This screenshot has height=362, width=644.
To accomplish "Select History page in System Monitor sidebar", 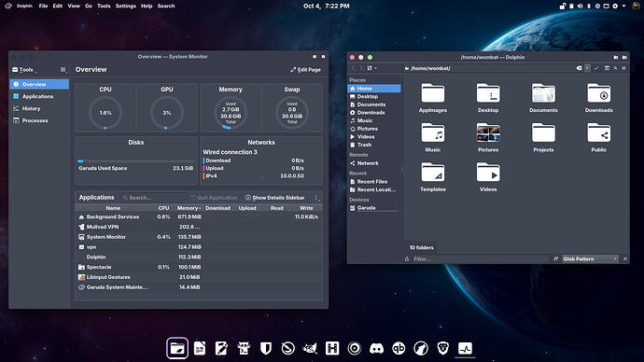I will click(39, 108).
